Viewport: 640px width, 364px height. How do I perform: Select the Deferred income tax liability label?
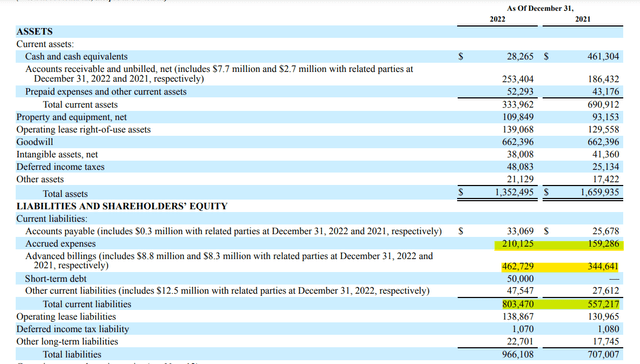[x=73, y=329]
